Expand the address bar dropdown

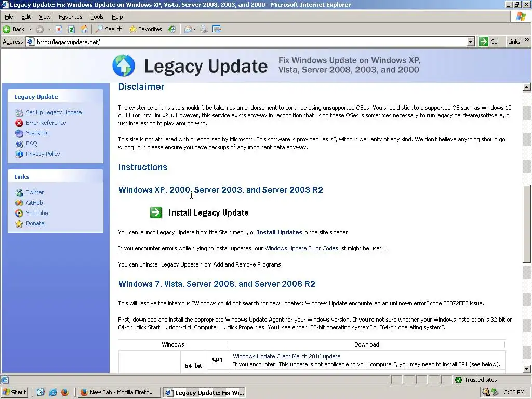(x=470, y=42)
